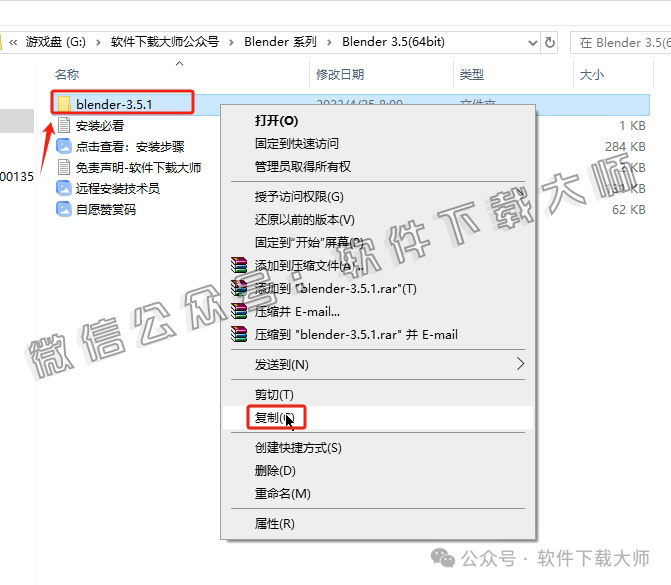Screen dimensions: 671x585
Task: Click WinRAR icon beside 添加到 blender-3.5.1.rar(T)
Action: pyautogui.click(x=239, y=288)
